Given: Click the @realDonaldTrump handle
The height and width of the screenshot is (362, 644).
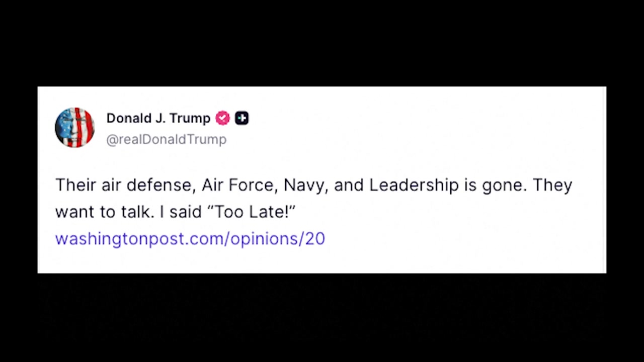Looking at the screenshot, I should (166, 139).
